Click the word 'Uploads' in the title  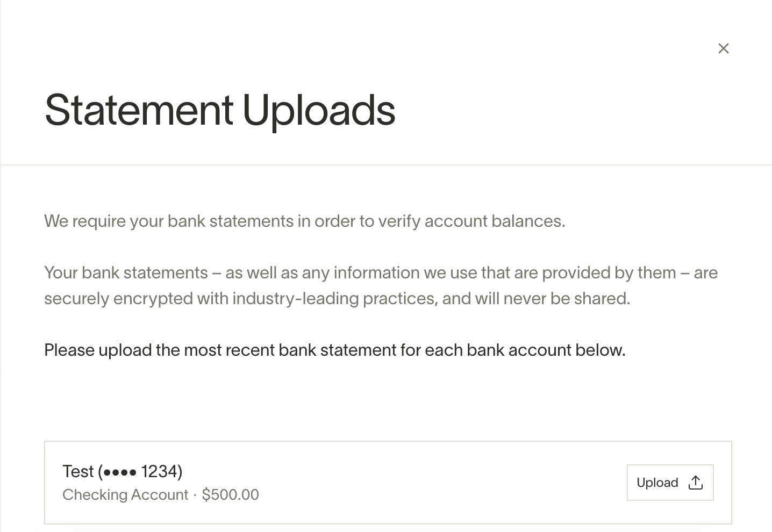(319, 111)
